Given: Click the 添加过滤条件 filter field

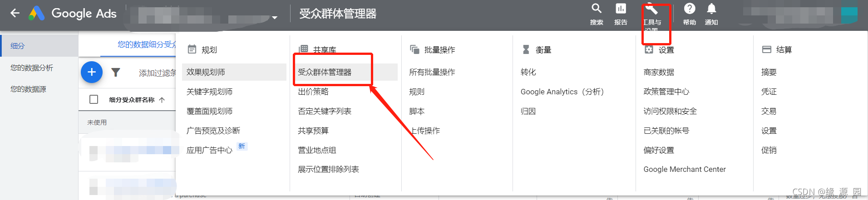Looking at the screenshot, I should 157,73.
